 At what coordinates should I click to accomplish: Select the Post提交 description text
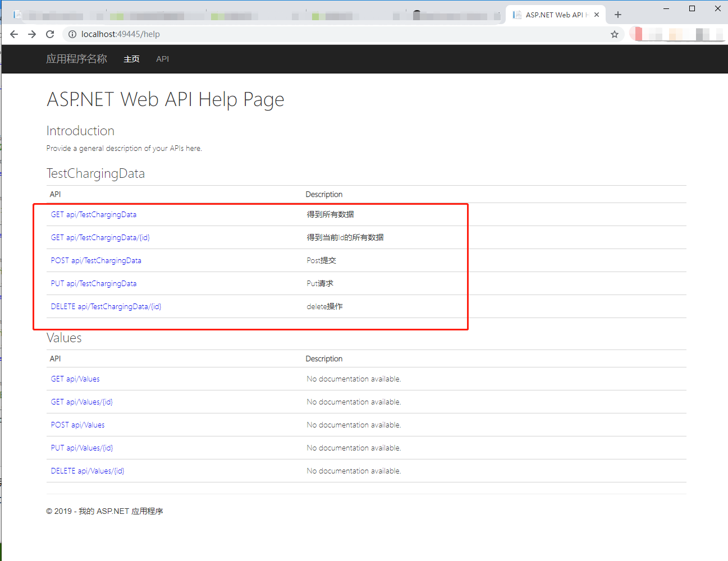[322, 260]
